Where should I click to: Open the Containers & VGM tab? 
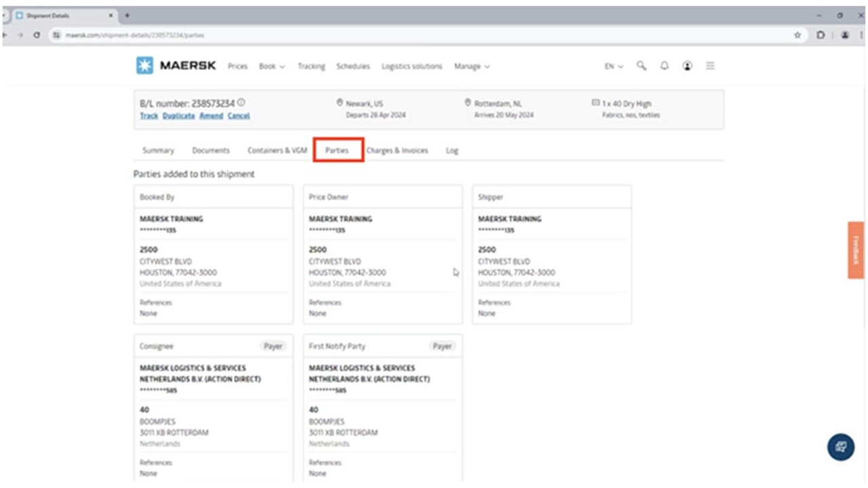tap(277, 150)
